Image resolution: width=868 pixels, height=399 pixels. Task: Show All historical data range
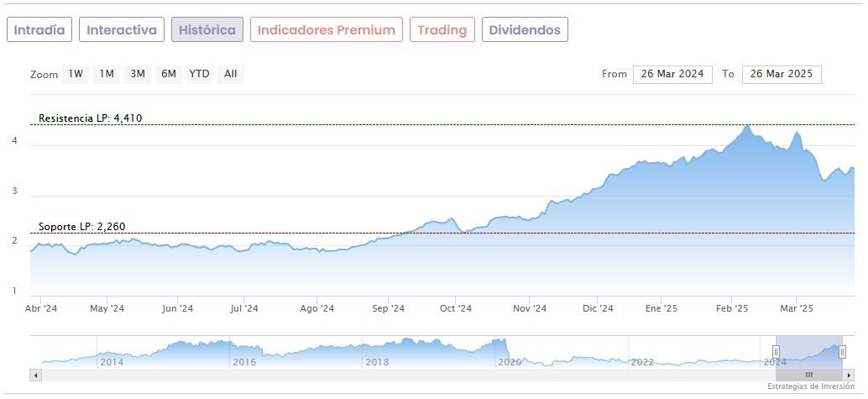231,74
